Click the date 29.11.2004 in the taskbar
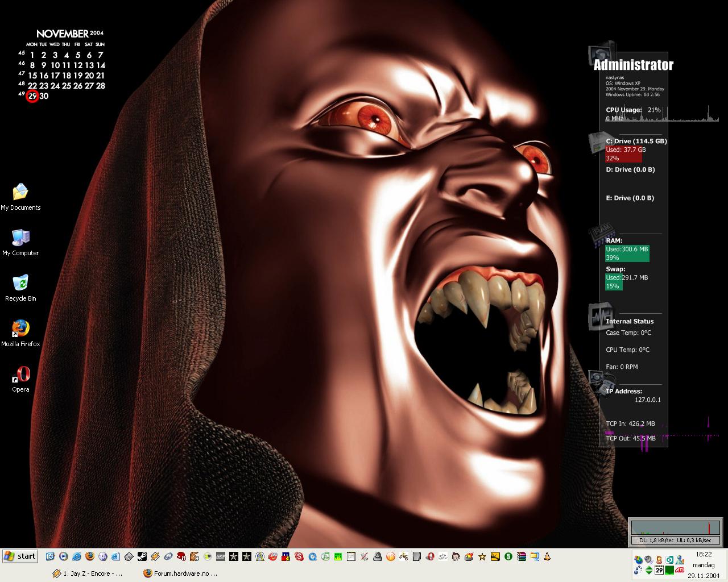 point(704,576)
